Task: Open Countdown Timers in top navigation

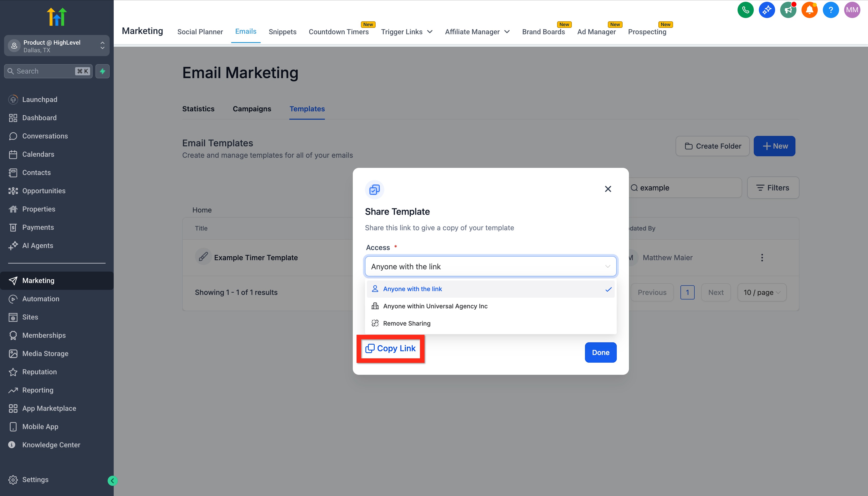Action: pyautogui.click(x=339, y=32)
